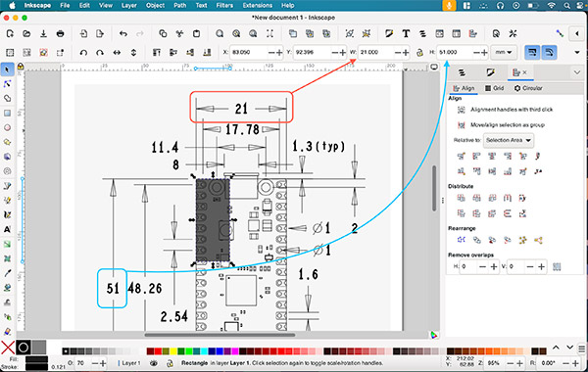588x372 pixels.
Task: Open the Path menu
Action: tap(180, 5)
